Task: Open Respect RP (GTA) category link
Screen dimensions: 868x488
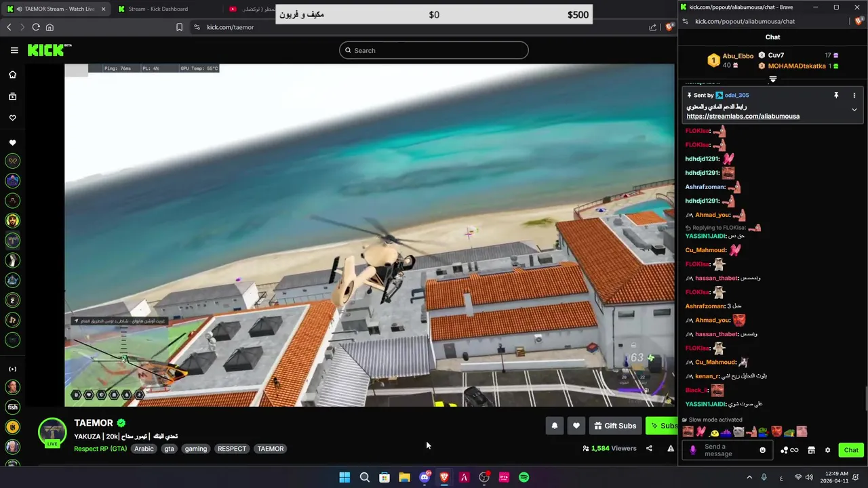Action: [100, 449]
